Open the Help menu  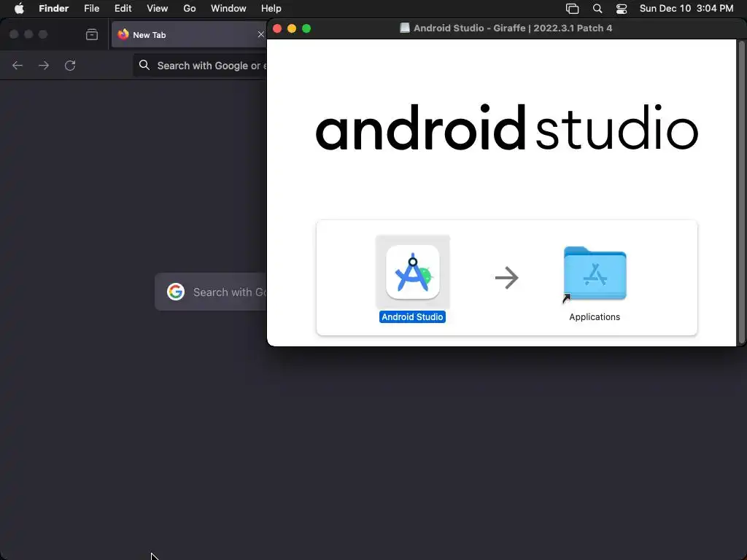tap(271, 9)
